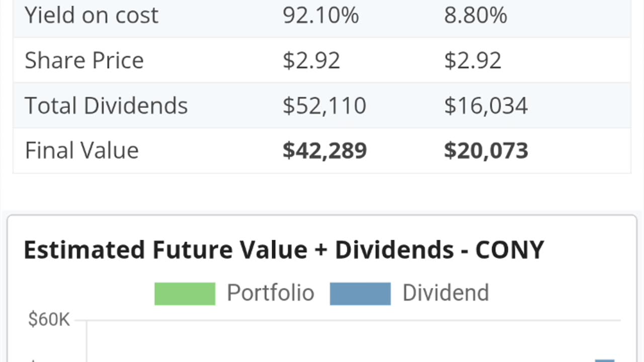The height and width of the screenshot is (362, 644).
Task: Select the $52,110 total dividends value
Action: coord(325,106)
